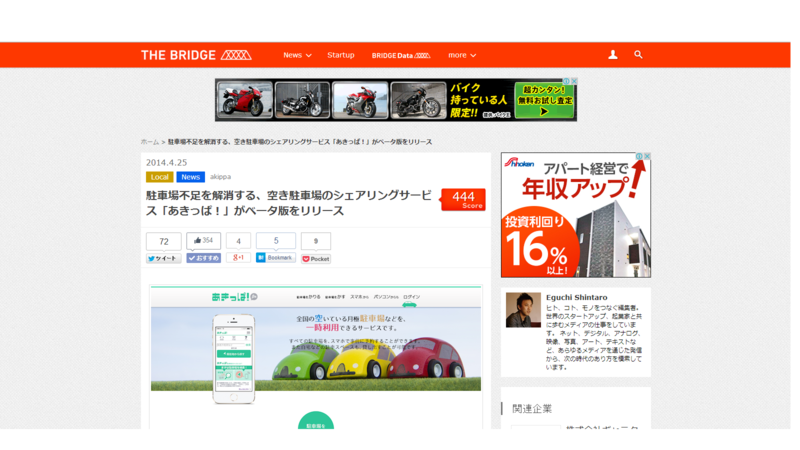Click the motorcycle banner advertisement
The height and width of the screenshot is (450, 800).
(x=396, y=99)
